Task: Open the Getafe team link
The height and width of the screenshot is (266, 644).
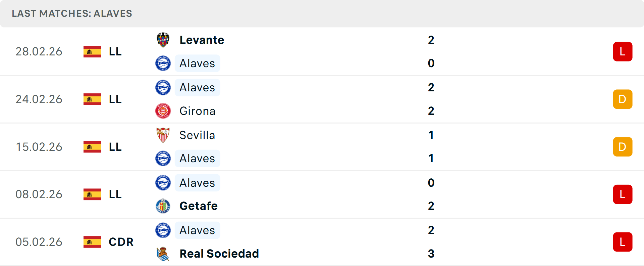Action: coord(198,206)
